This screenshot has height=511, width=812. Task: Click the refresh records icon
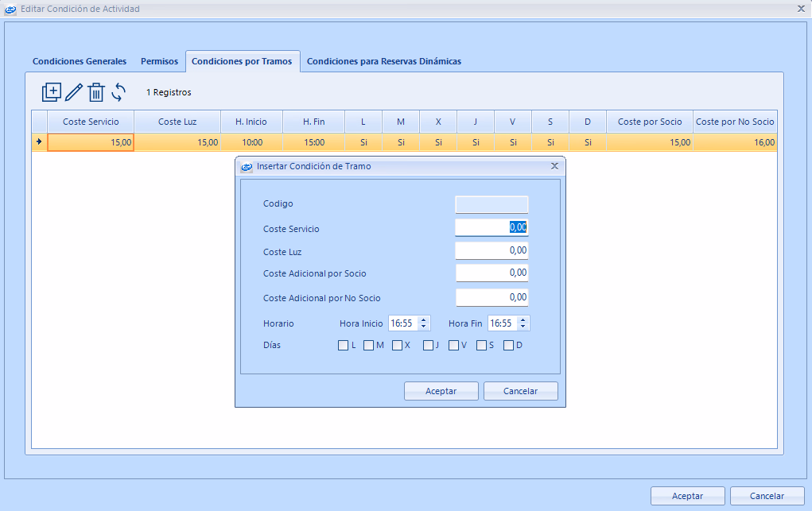118,92
